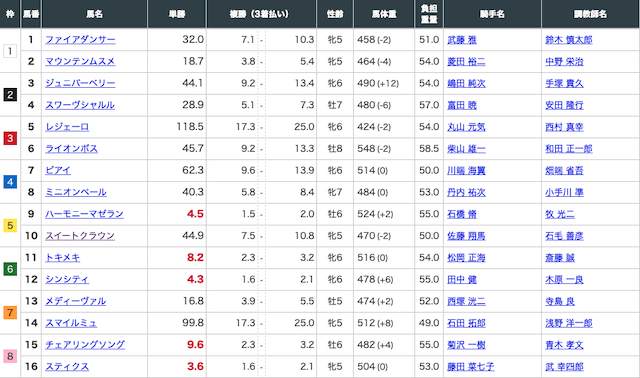Viewport: 640px width, 378px height.
Task: Select the blue frame 4 box
Action: 10,182
